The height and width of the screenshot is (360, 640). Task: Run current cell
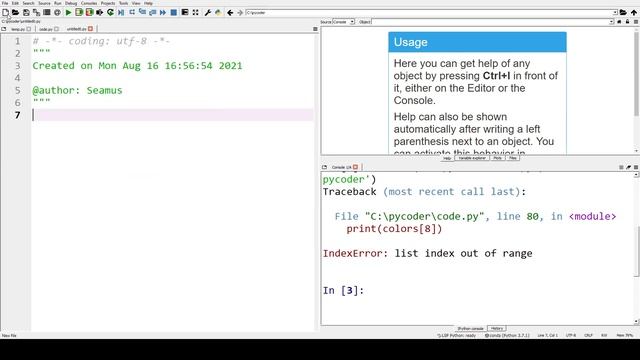coord(79,13)
